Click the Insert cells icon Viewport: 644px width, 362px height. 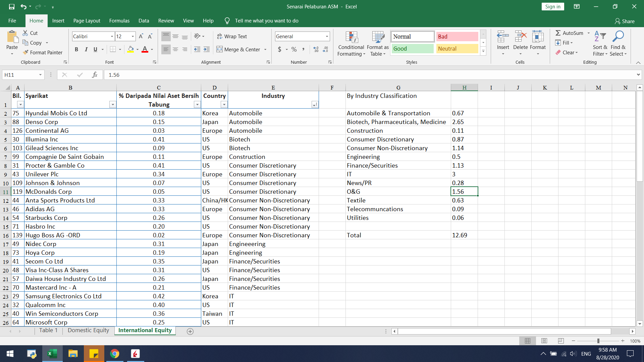503,36
